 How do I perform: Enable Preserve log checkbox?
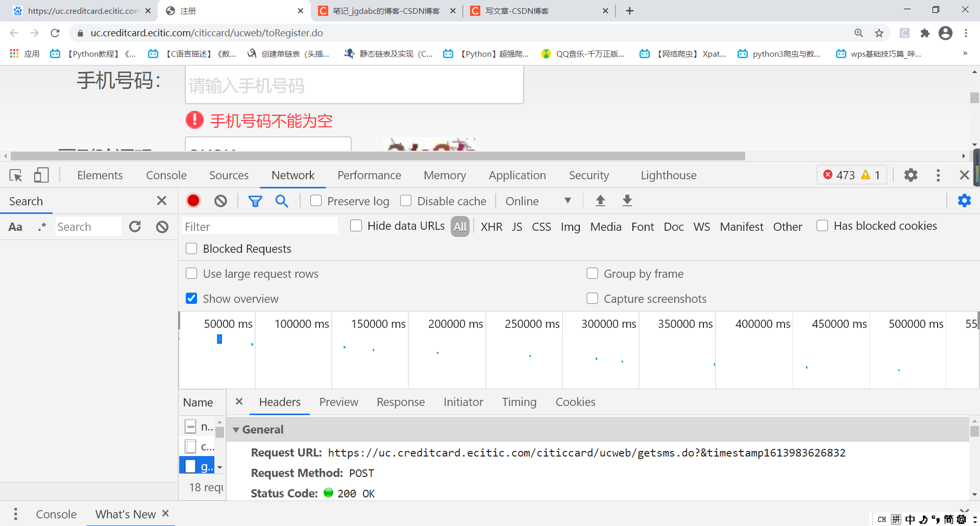316,201
